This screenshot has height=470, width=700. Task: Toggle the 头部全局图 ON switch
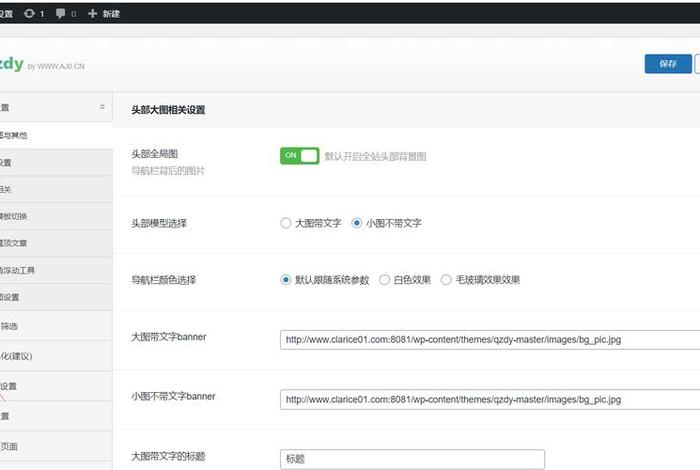pos(300,156)
